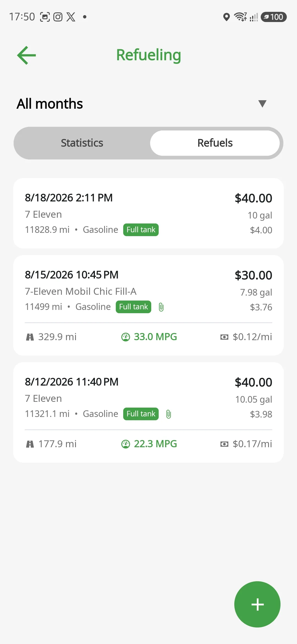
Task: Add a new refuel with plus button
Action: (x=257, y=604)
